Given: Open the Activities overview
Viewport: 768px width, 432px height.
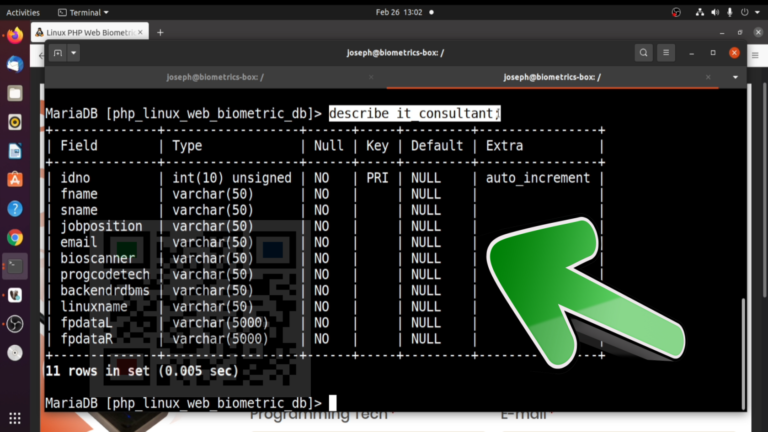Looking at the screenshot, I should tap(23, 11).
